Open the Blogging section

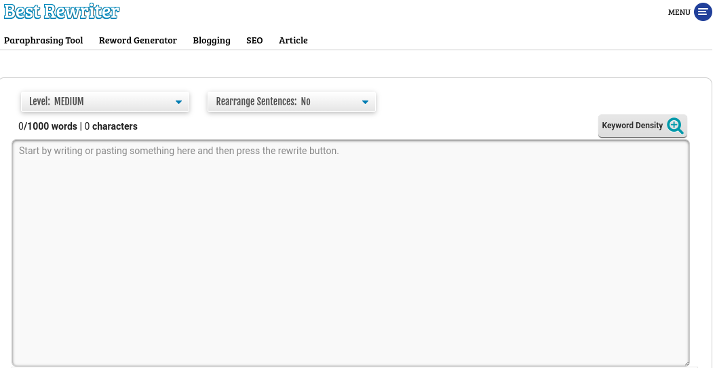[x=212, y=40]
